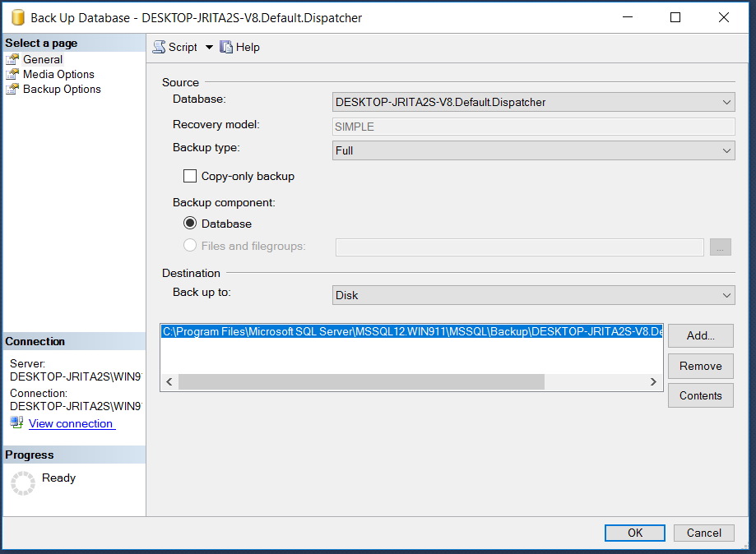This screenshot has width=756, height=554.
Task: Click the View connection properties icon
Action: (16, 422)
